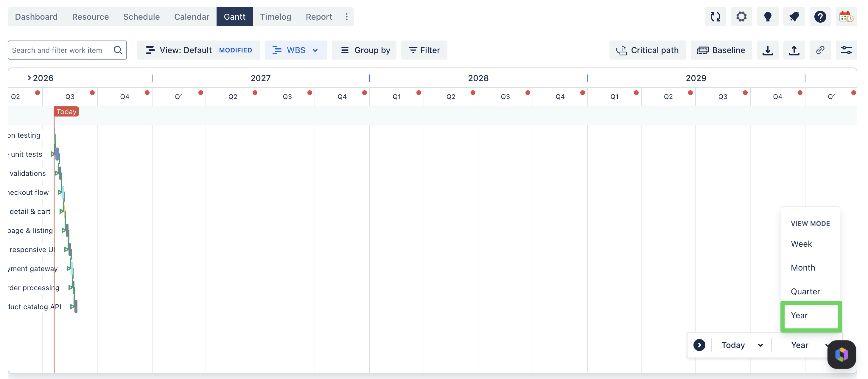
Task: Switch to the Schedule tab
Action: pos(141,16)
